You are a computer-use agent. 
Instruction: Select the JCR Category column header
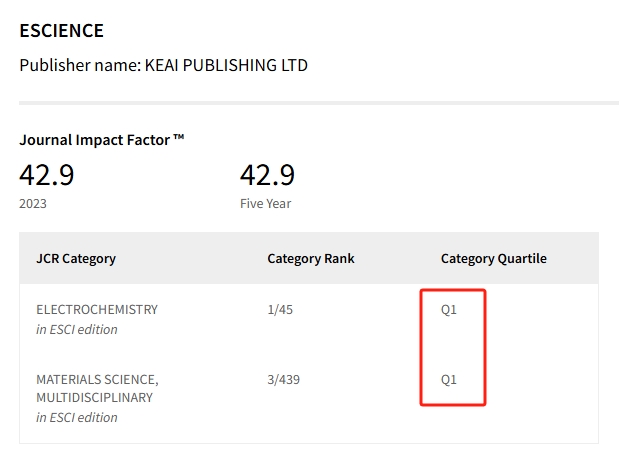tap(76, 259)
